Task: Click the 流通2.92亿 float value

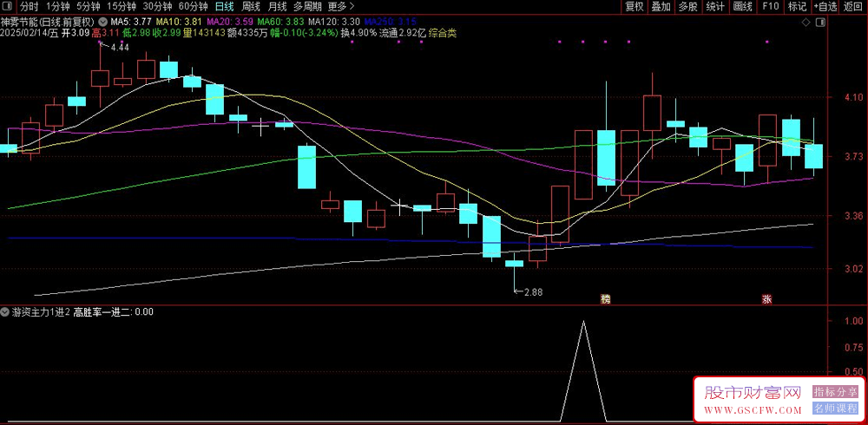Action: tap(404, 33)
